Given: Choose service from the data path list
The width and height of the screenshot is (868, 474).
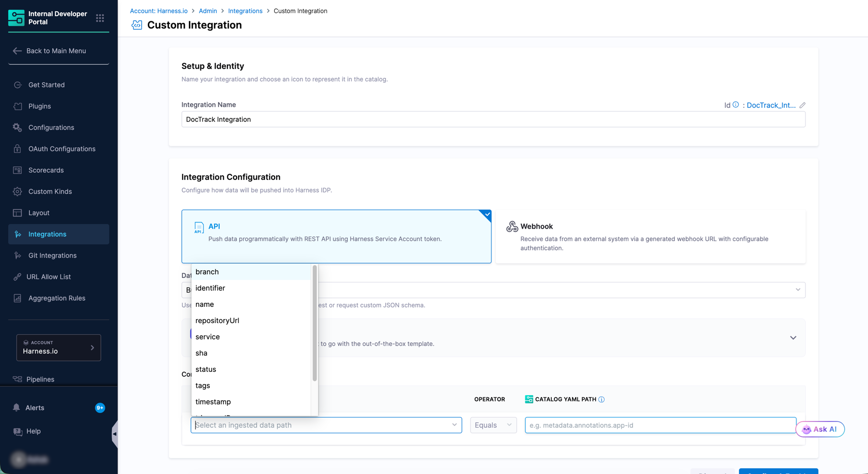Looking at the screenshot, I should 251,337.
